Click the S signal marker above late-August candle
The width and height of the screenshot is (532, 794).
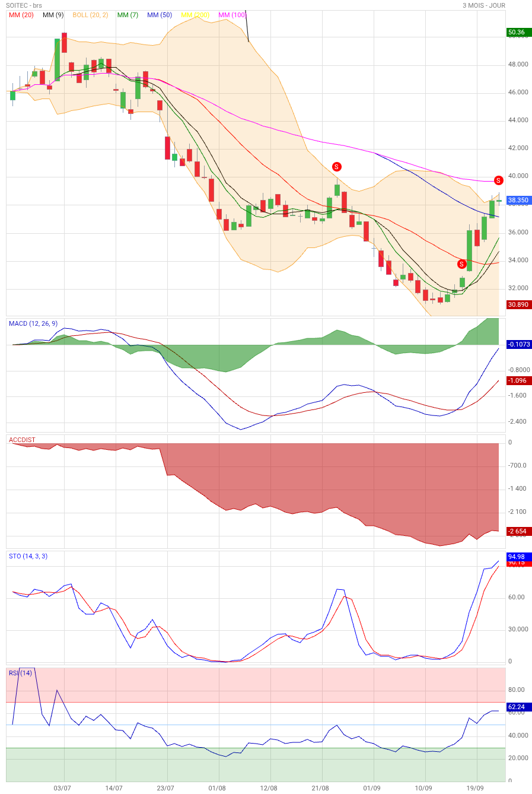[337, 167]
